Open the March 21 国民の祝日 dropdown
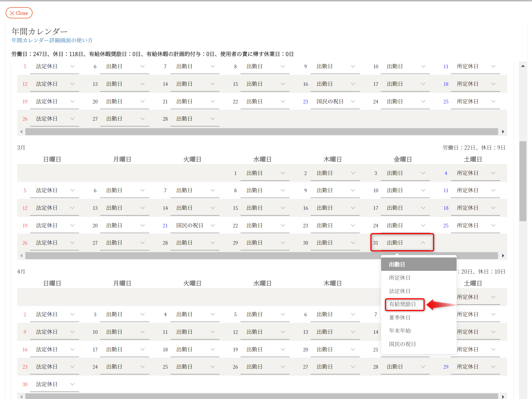The width and height of the screenshot is (532, 399). pyautogui.click(x=195, y=225)
